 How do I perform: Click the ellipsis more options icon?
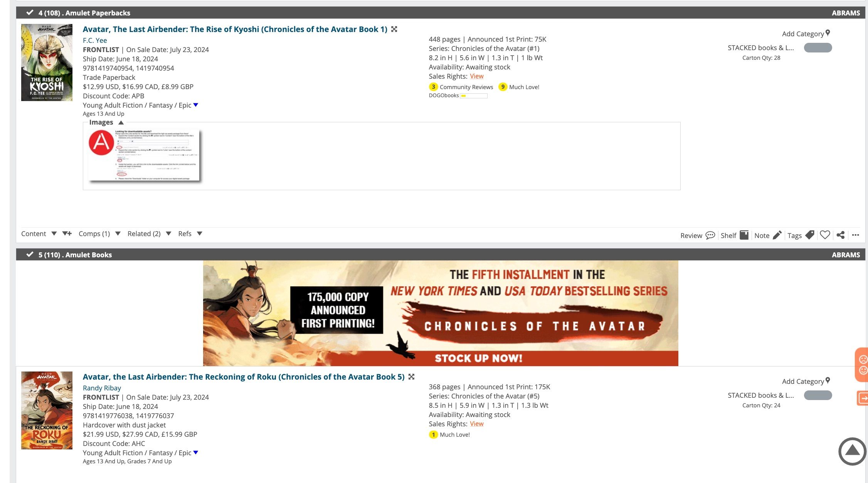click(x=856, y=234)
